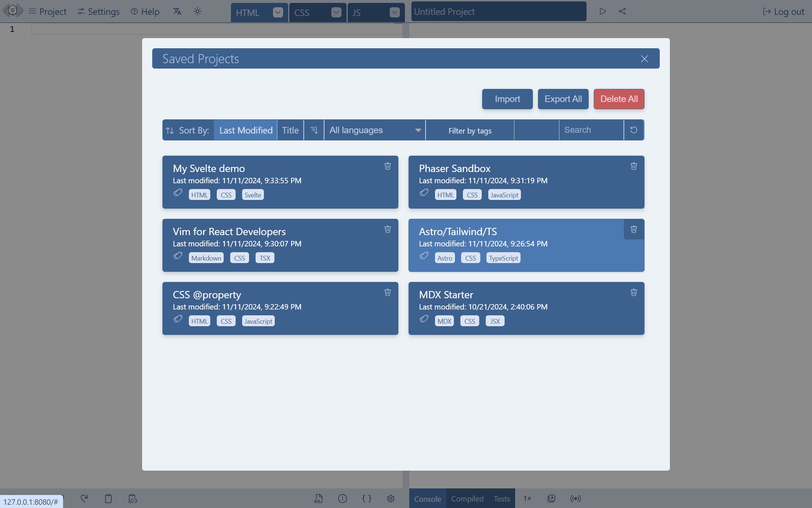812x508 pixels.
Task: Click the Search input field
Action: point(591,129)
